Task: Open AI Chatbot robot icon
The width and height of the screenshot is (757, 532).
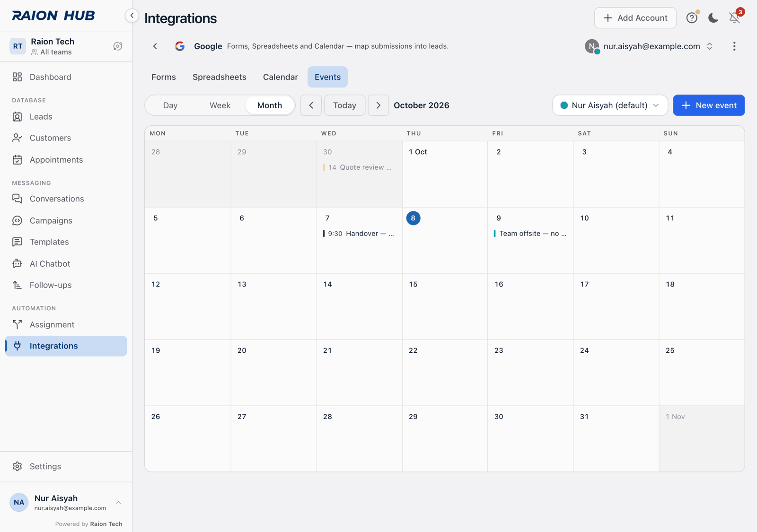Action: point(18,264)
